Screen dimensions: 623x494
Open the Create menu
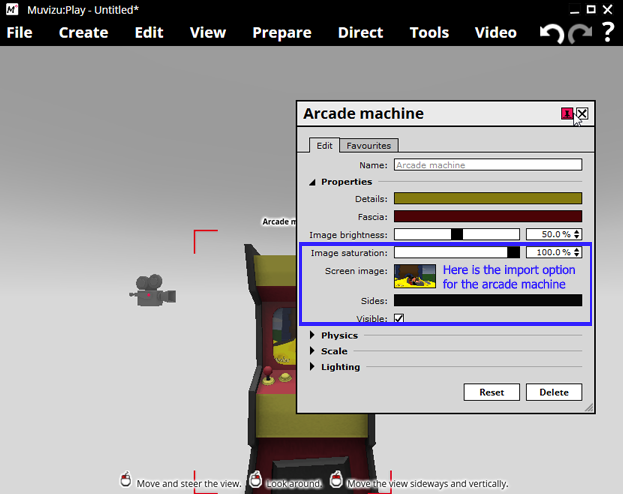click(83, 33)
